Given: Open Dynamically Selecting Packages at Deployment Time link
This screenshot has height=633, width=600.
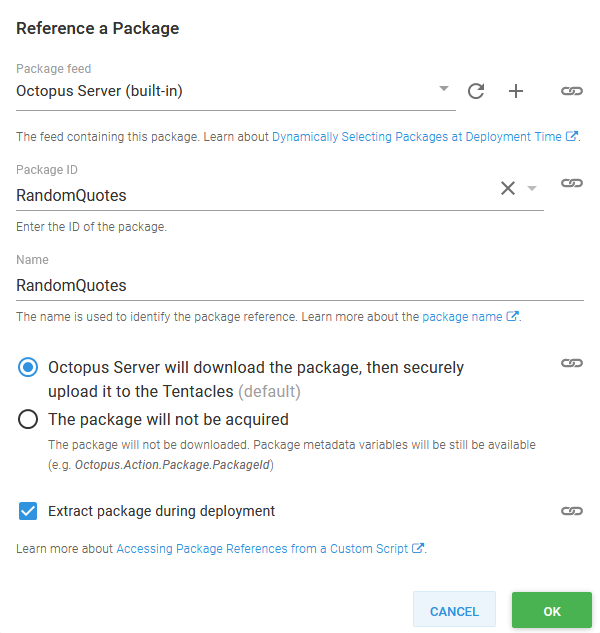Looking at the screenshot, I should click(x=417, y=137).
